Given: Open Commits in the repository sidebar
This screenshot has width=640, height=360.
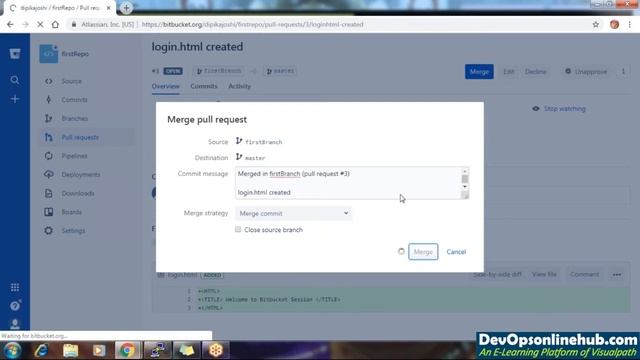Looking at the screenshot, I should point(87,100).
